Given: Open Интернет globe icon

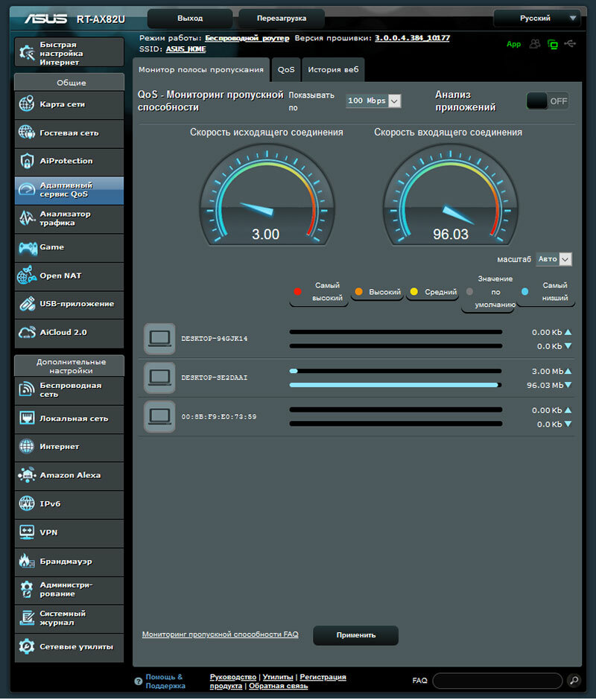Looking at the screenshot, I should pos(27,446).
